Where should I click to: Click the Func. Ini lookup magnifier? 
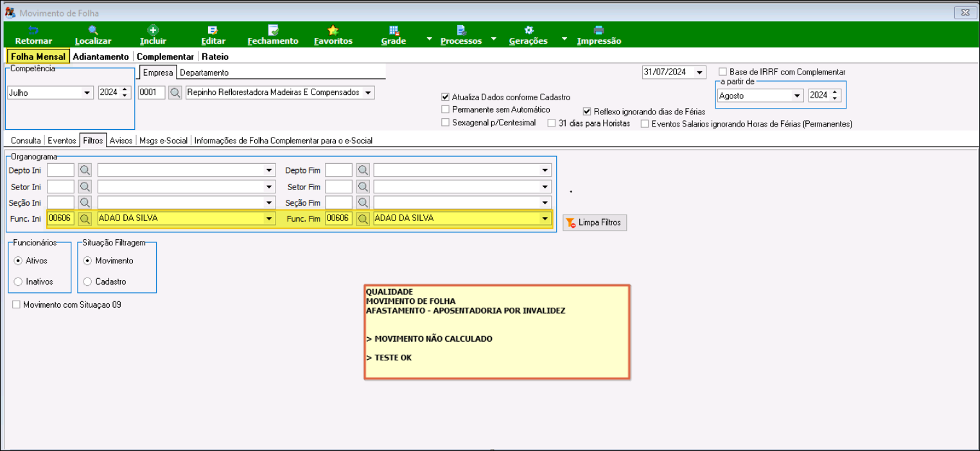[85, 218]
